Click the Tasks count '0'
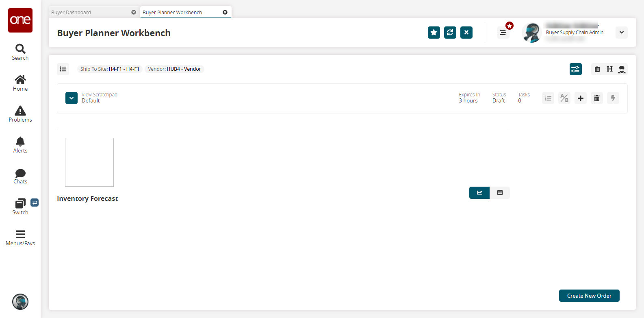 520,101
